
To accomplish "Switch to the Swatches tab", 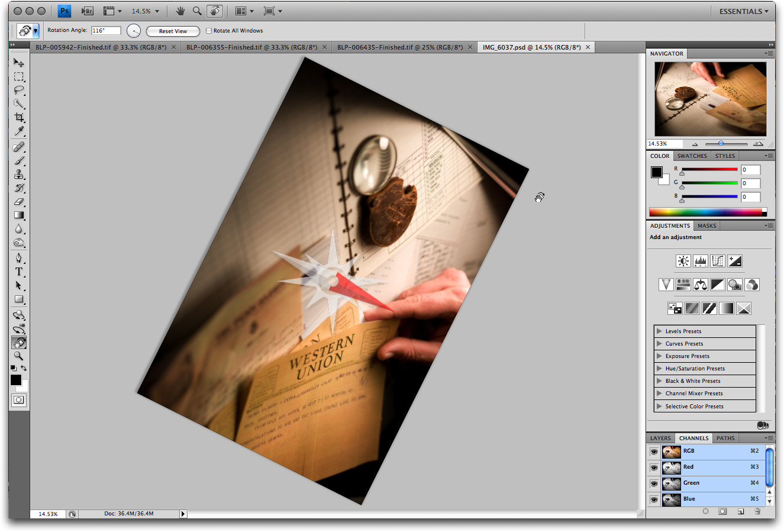I will point(692,156).
